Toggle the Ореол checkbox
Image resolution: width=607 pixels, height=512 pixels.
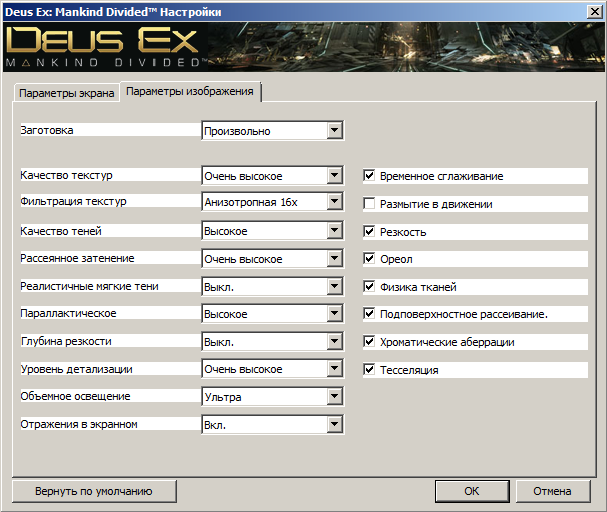coord(369,259)
